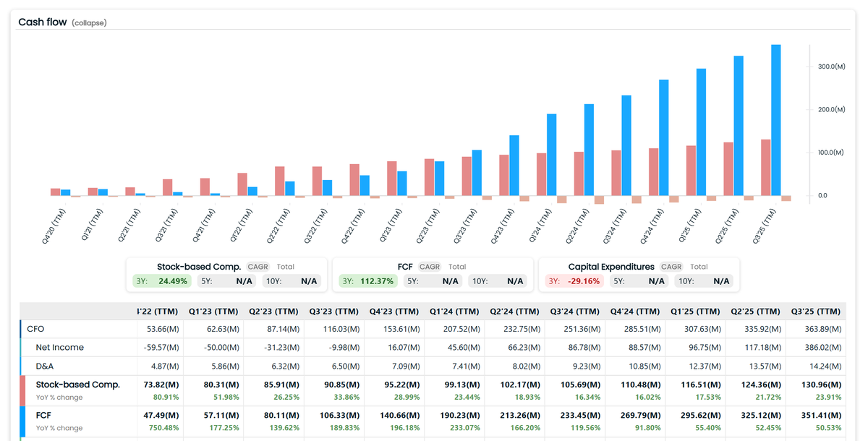Select CAGR in the Stock-based Comp. card

pyautogui.click(x=258, y=267)
